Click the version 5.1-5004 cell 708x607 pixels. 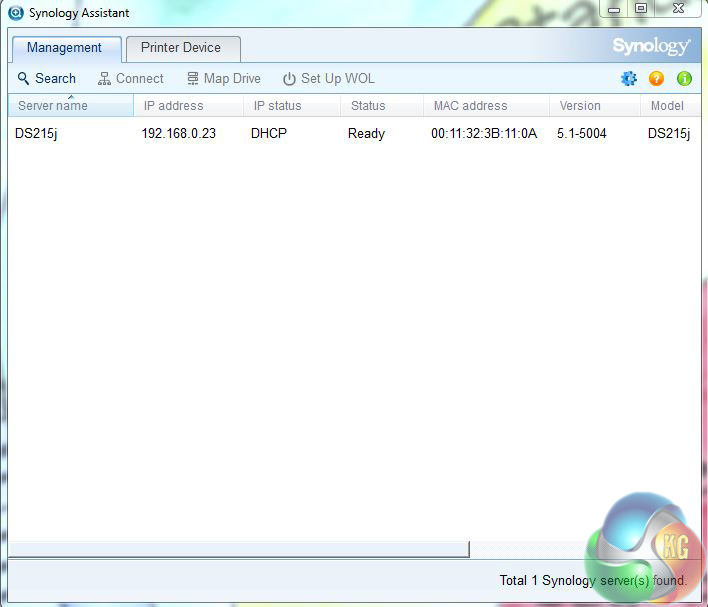(582, 134)
